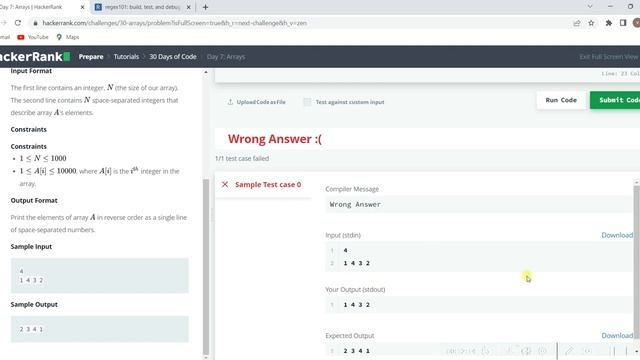The height and width of the screenshot is (360, 640).
Task: Download the Expected Output file
Action: [617, 336]
